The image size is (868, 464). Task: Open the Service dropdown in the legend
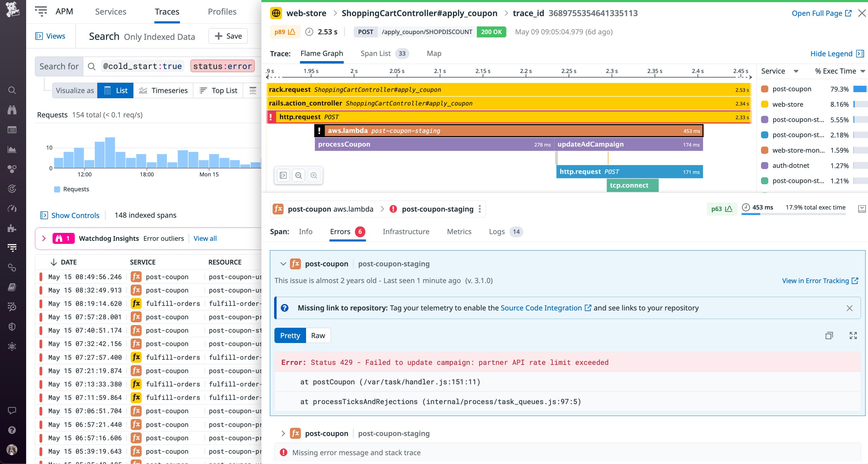pos(796,71)
